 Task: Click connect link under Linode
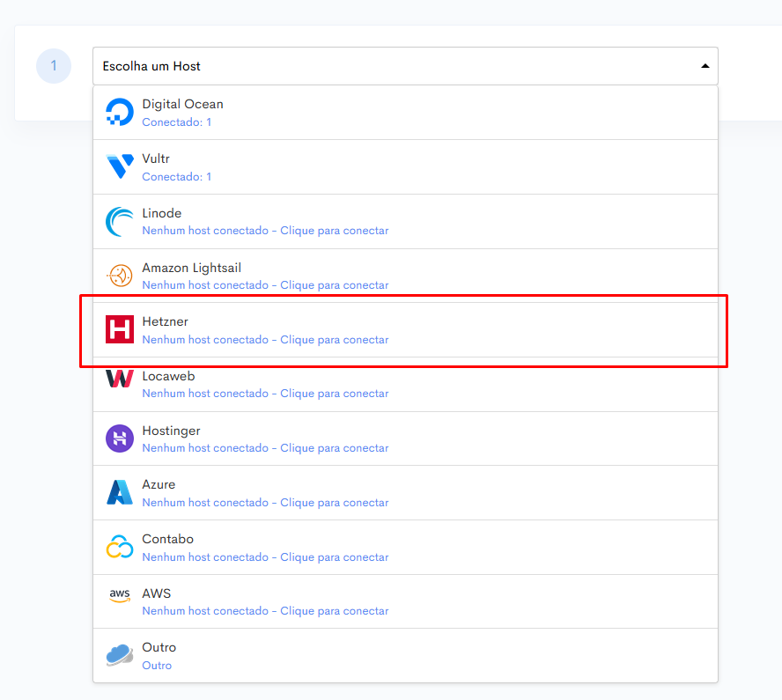tap(265, 231)
